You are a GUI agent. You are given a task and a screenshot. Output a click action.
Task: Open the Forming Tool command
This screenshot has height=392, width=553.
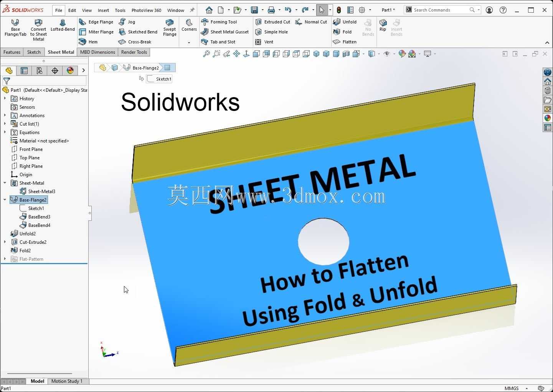[x=219, y=22]
